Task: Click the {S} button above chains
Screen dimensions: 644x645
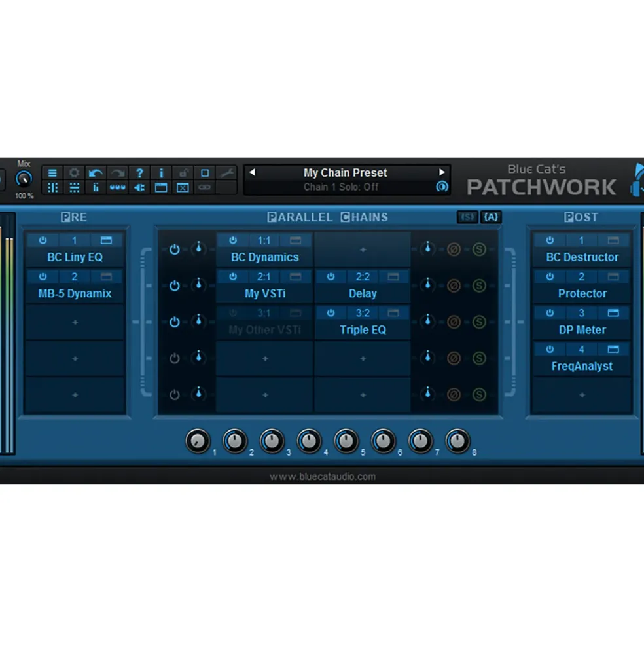Action: pyautogui.click(x=467, y=217)
